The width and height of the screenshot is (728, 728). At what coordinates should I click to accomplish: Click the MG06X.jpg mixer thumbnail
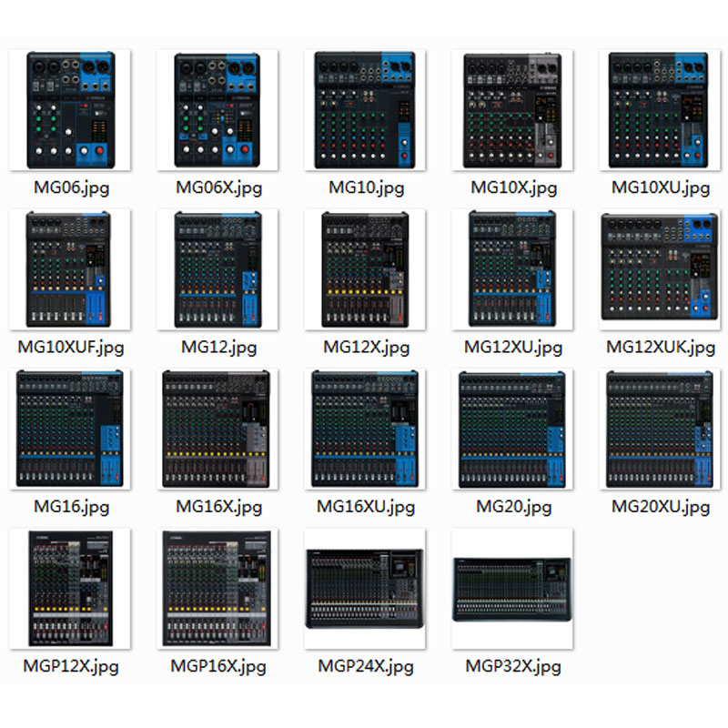click(217, 110)
